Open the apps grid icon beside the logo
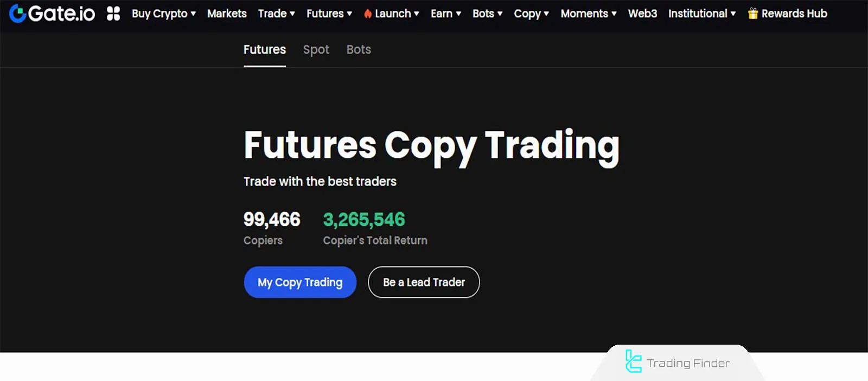868x381 pixels. (113, 12)
